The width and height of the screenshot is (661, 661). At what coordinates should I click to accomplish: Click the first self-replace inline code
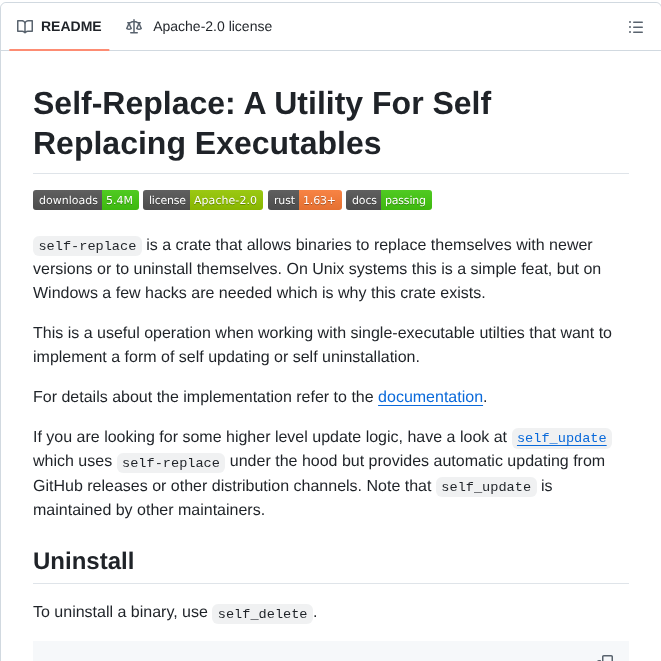[88, 245]
